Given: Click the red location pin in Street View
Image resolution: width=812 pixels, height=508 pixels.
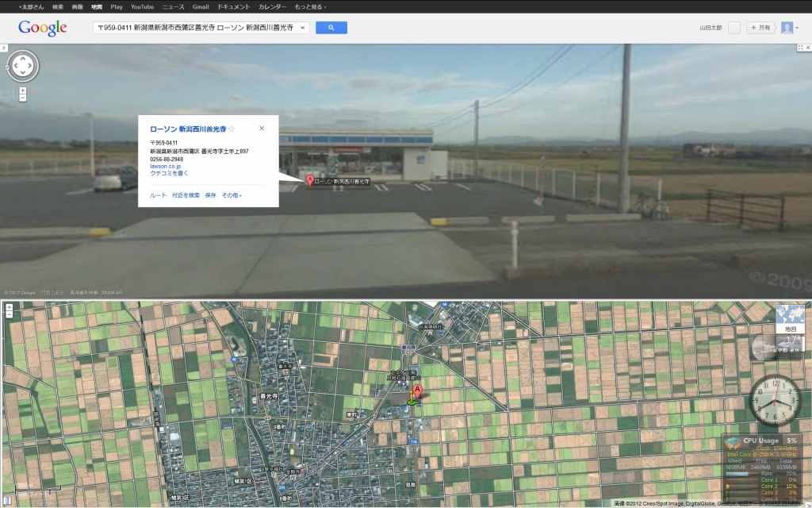Looking at the screenshot, I should [x=309, y=182].
